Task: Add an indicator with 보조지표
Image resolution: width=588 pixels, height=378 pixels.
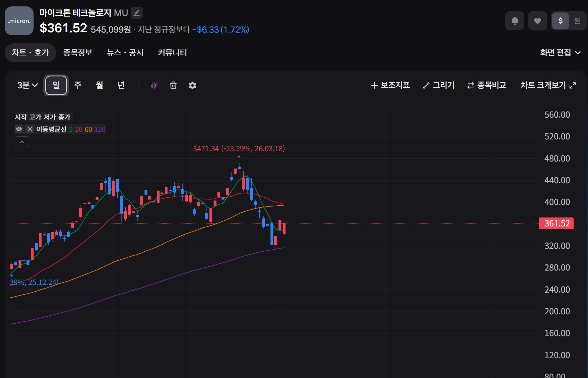Action: click(x=390, y=85)
